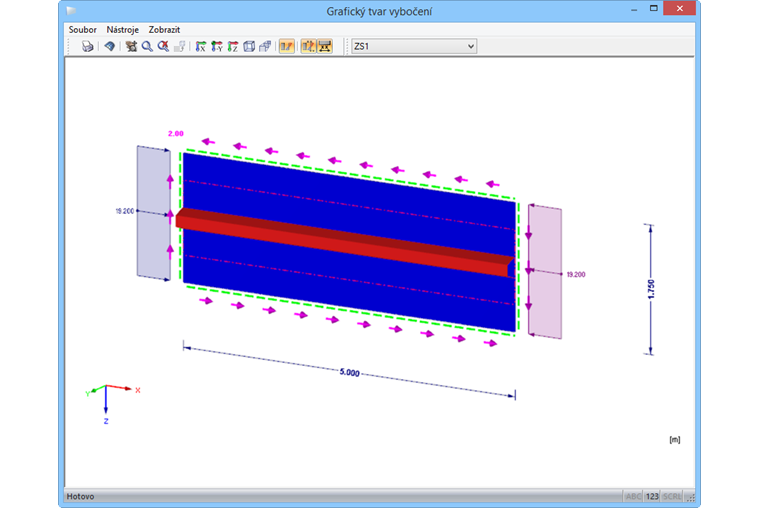Maximize the Grafický tvar vybočení window

[653, 8]
